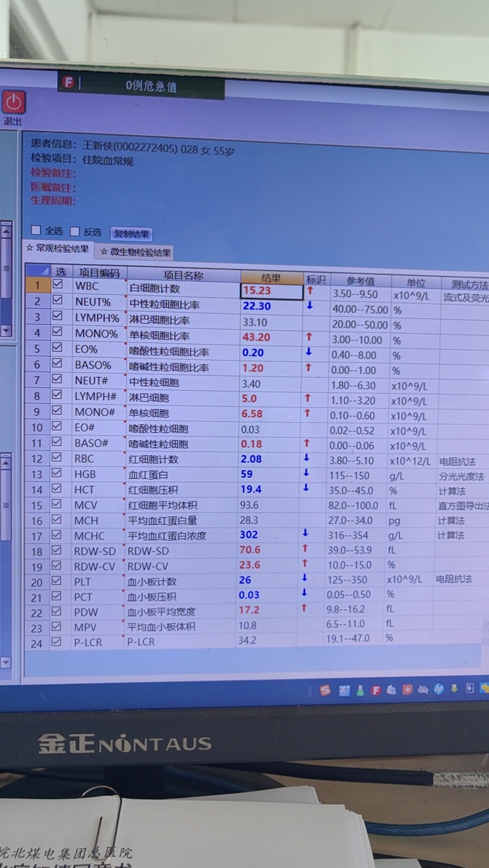Click the blue down arrow in MCHC row
This screenshot has width=489, height=868.
(x=306, y=533)
